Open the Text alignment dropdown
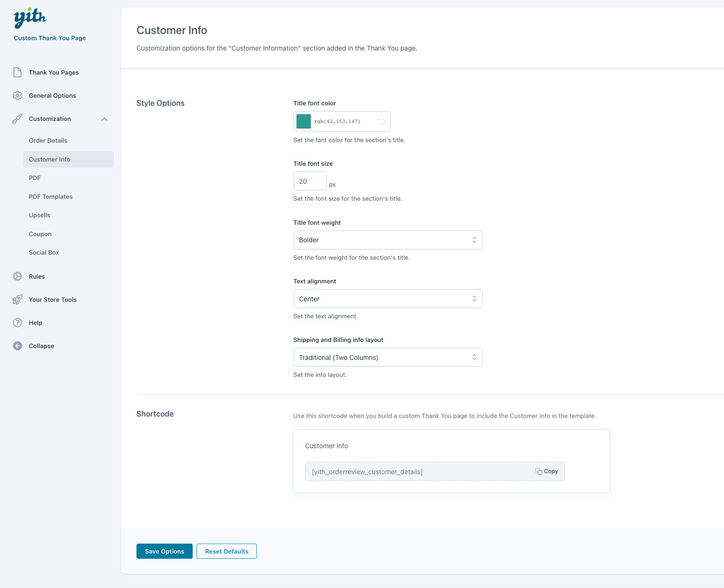The height and width of the screenshot is (588, 724). coord(387,298)
